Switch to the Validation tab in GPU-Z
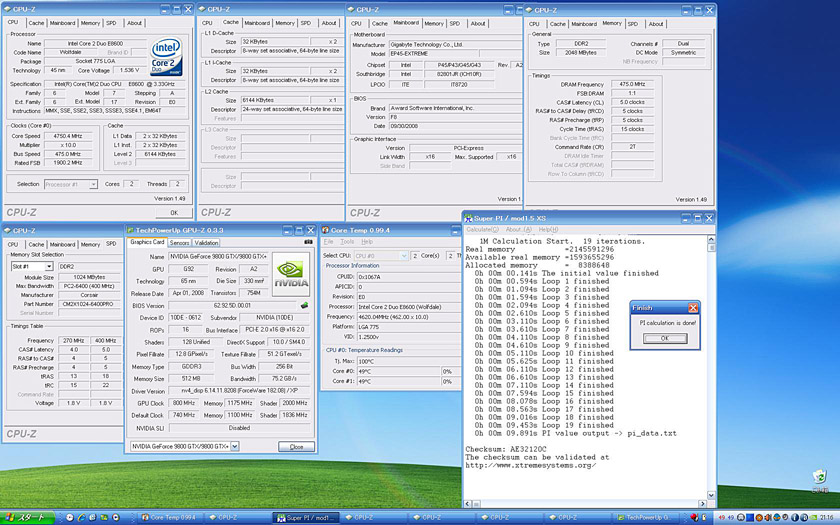 [206, 243]
